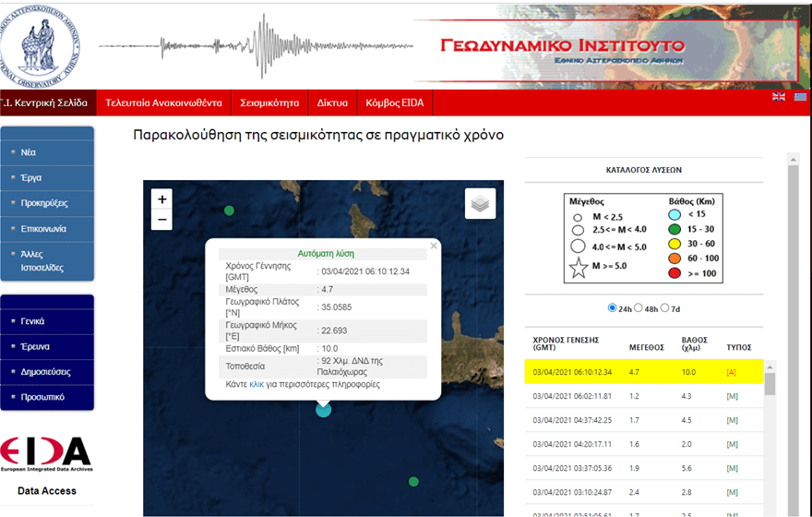Open the Κόμβος EIDA menu item
This screenshot has width=812, height=517.
(394, 103)
